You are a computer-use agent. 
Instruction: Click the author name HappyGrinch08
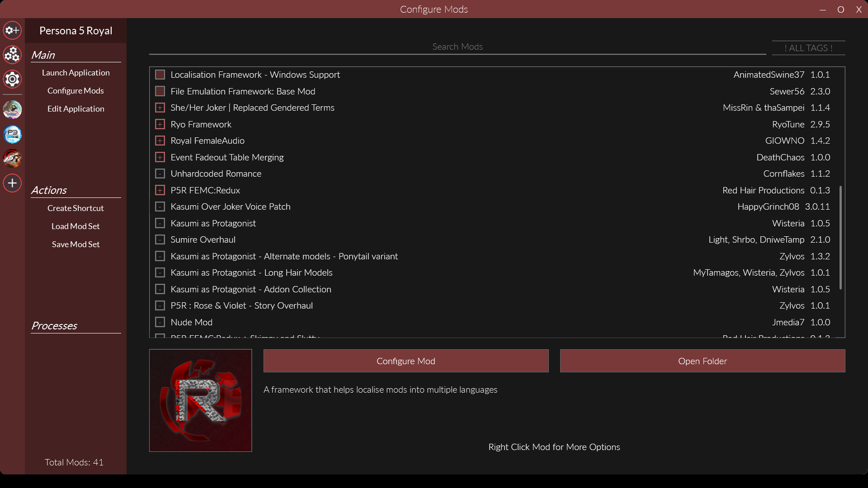coord(769,206)
